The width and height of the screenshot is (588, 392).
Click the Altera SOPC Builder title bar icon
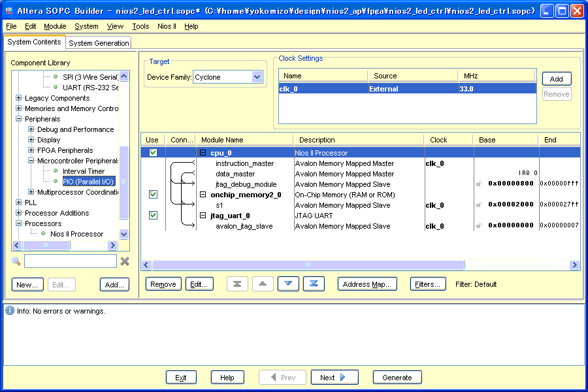[9, 10]
